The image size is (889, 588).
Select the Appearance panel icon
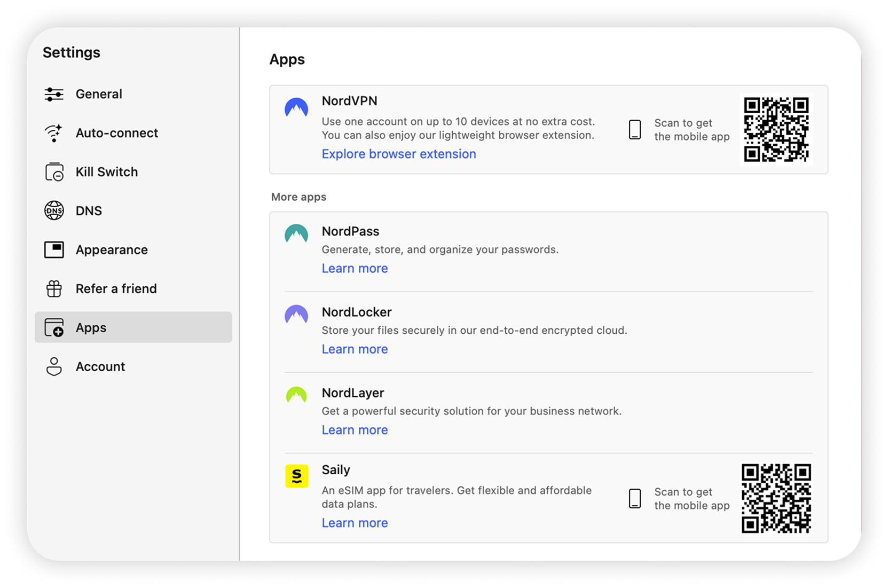coord(53,249)
